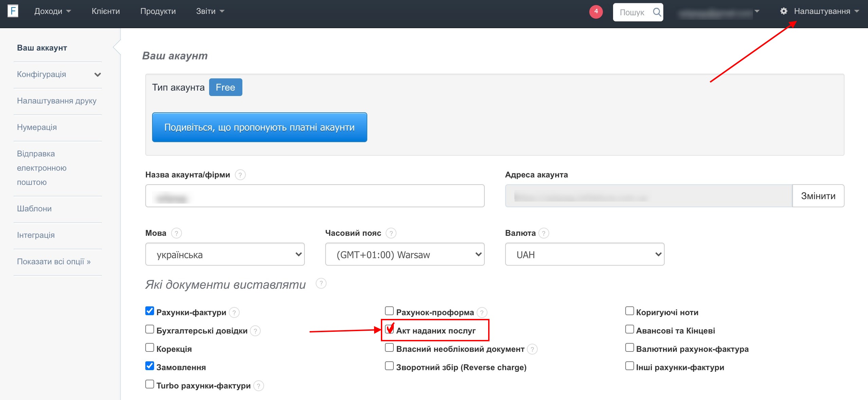Click help icon next to Назва акаунта/фірми
Image resolution: width=868 pixels, height=400 pixels.
pyautogui.click(x=240, y=175)
